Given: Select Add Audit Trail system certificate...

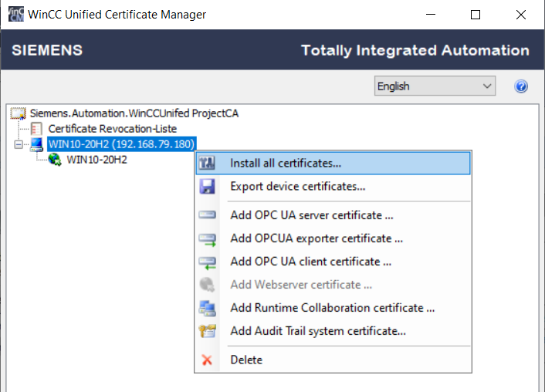Looking at the screenshot, I should [333, 331].
